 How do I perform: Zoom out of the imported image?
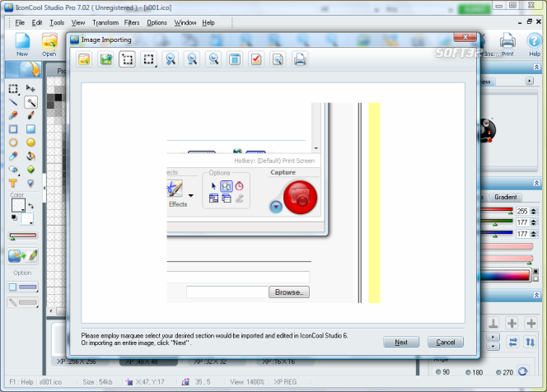point(192,59)
